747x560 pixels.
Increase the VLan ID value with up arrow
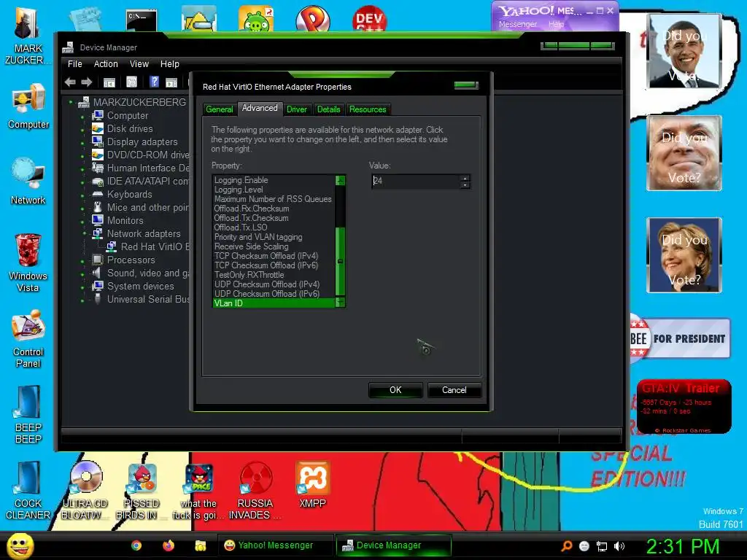[x=465, y=178]
